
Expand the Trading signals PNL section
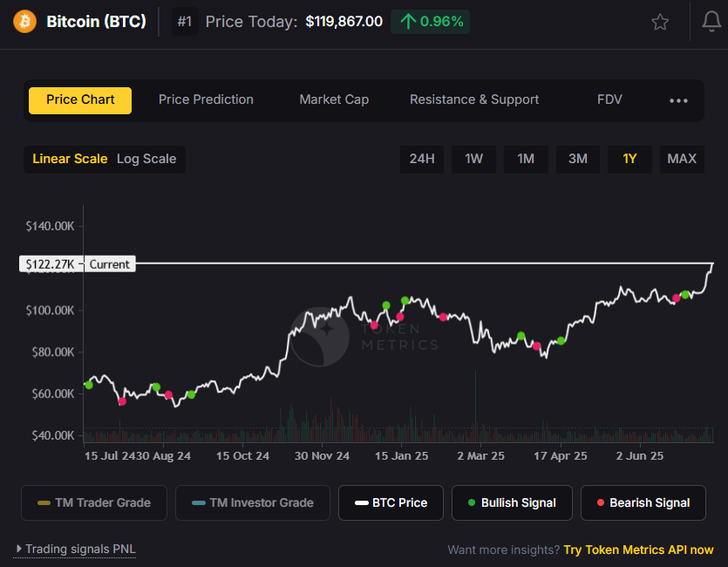coord(75,549)
